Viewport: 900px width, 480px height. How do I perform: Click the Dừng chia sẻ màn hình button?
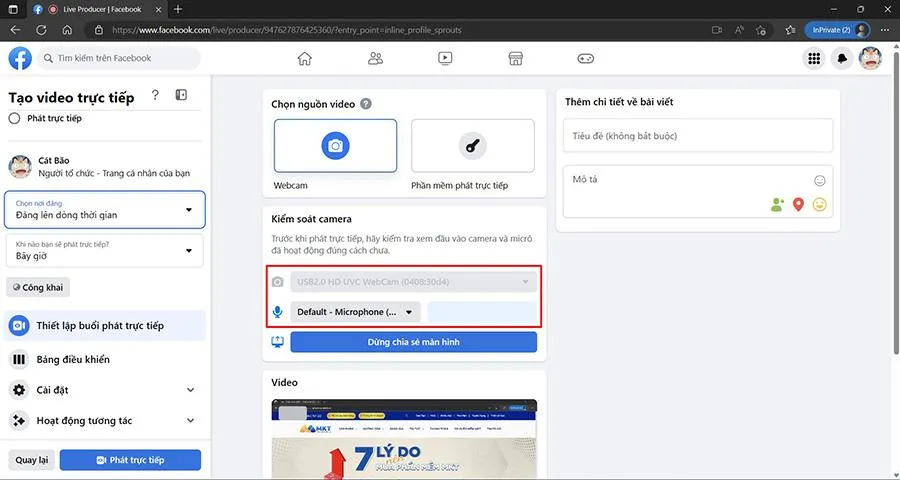(x=414, y=342)
